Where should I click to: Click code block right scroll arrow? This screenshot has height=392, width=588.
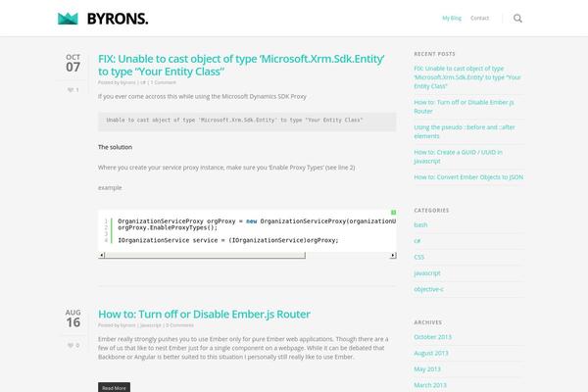click(x=393, y=256)
